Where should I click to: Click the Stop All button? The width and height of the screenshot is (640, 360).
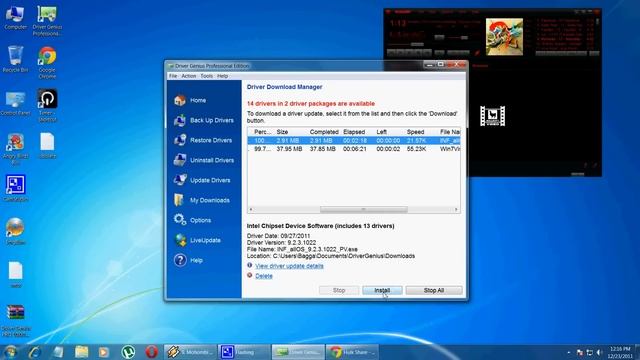click(x=434, y=290)
